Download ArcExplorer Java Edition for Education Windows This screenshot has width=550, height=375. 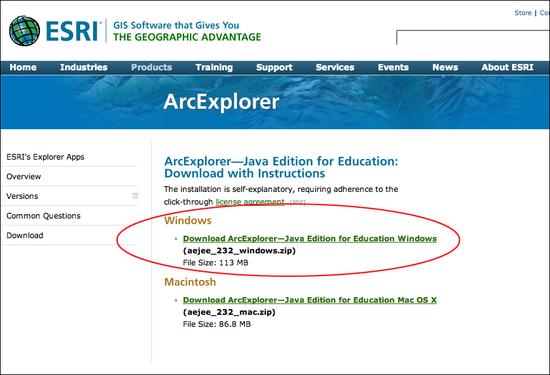[310, 239]
